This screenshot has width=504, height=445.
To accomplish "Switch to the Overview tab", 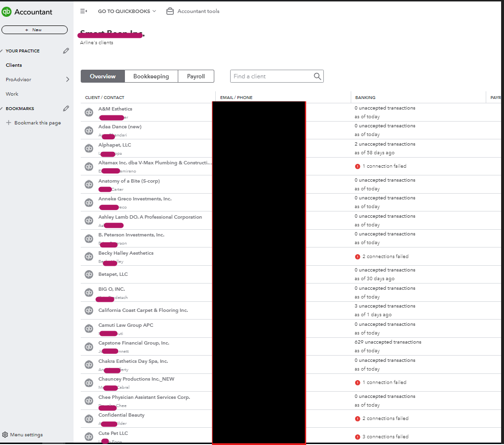I will click(102, 76).
